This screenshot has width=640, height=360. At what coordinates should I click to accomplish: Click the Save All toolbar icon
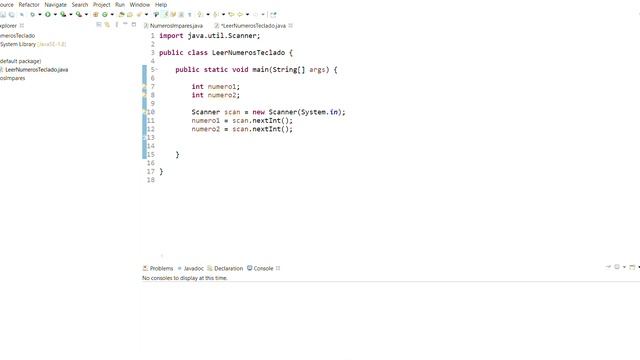tap(11, 14)
